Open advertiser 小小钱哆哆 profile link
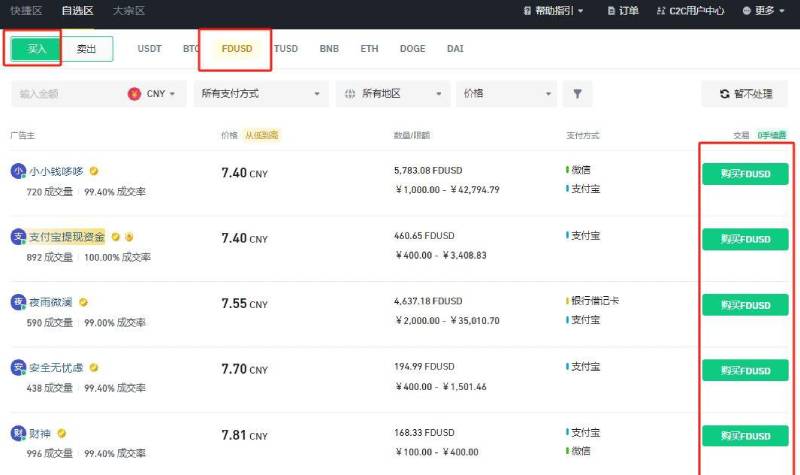800x475 pixels. click(x=56, y=171)
